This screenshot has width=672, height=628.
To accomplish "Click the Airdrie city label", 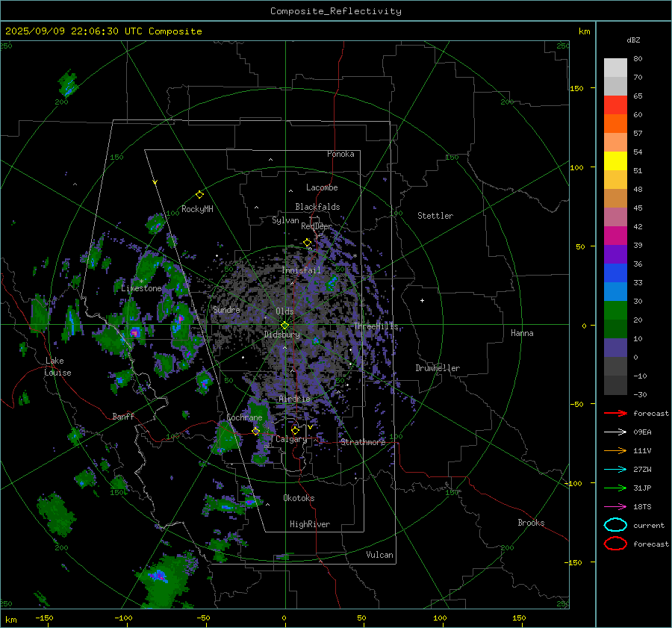I will point(294,399).
